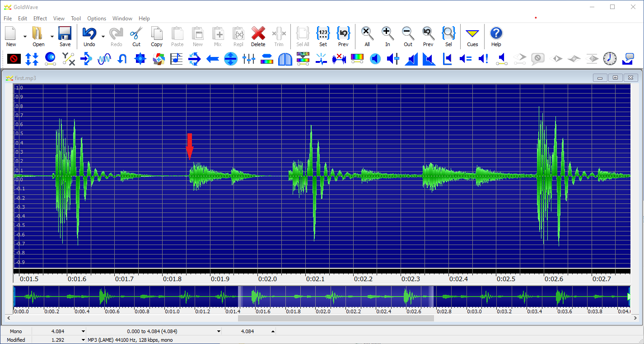
Task: Zoom in on the waveform
Action: (x=387, y=36)
